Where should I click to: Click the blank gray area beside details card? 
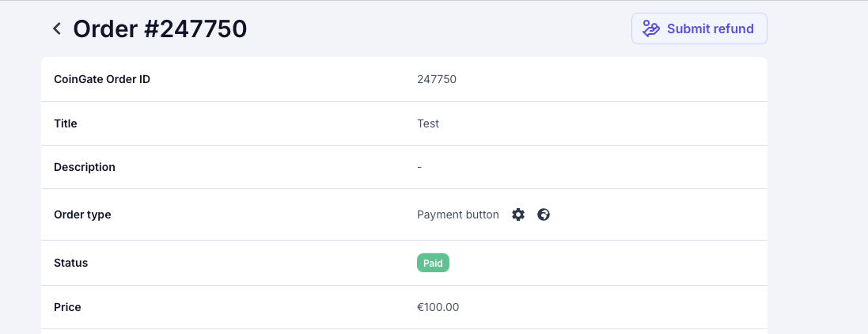pyautogui.click(x=817, y=194)
